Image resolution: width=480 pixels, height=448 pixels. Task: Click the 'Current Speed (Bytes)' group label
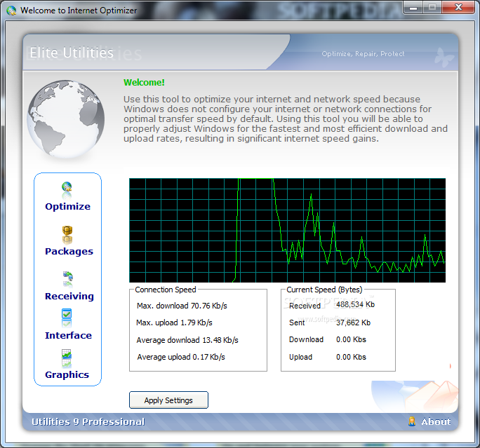coord(324,290)
